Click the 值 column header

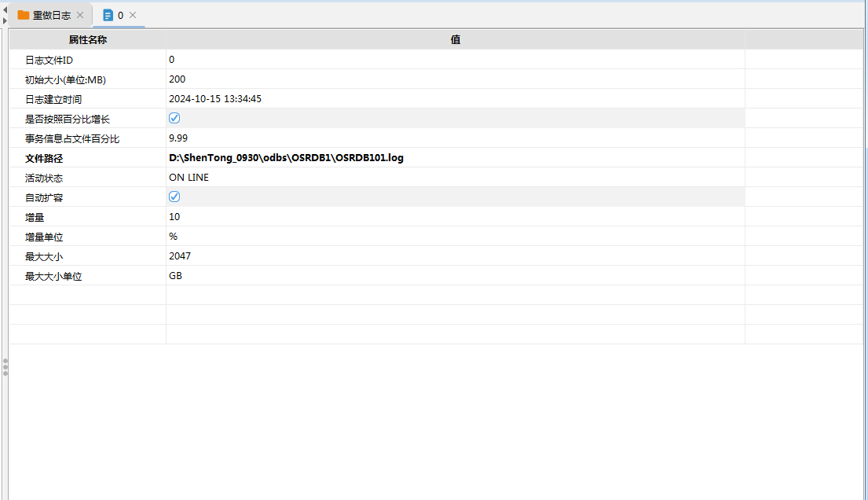(x=455, y=39)
